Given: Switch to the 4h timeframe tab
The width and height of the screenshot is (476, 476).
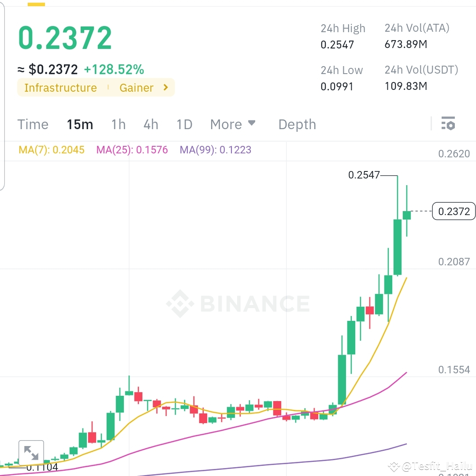Looking at the screenshot, I should [x=151, y=124].
